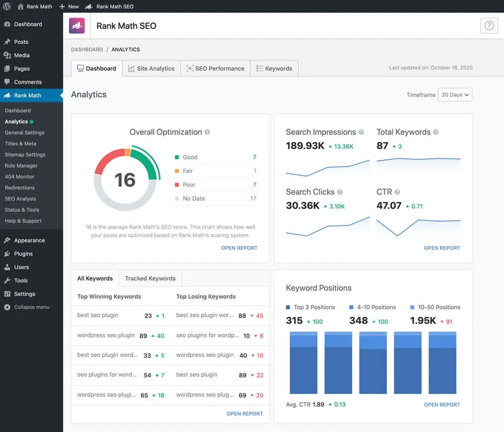Open the Tracked Keywords tab
Image resolution: width=504 pixels, height=432 pixels.
coord(150,278)
